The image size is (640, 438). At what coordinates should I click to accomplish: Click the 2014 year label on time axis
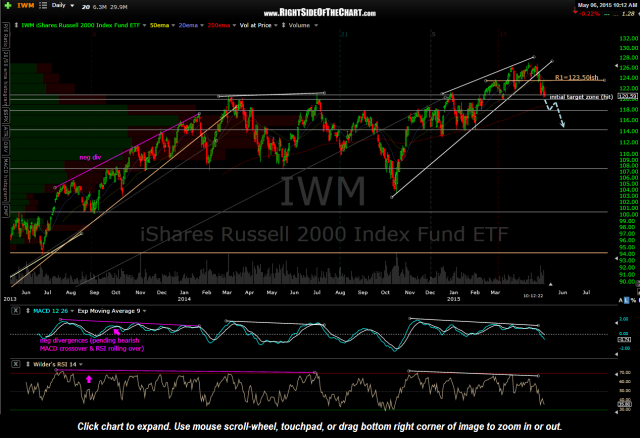[x=184, y=299]
